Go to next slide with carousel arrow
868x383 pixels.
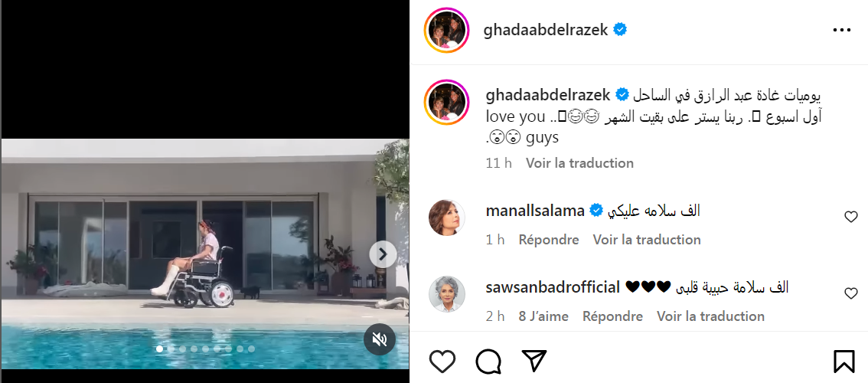pos(383,254)
